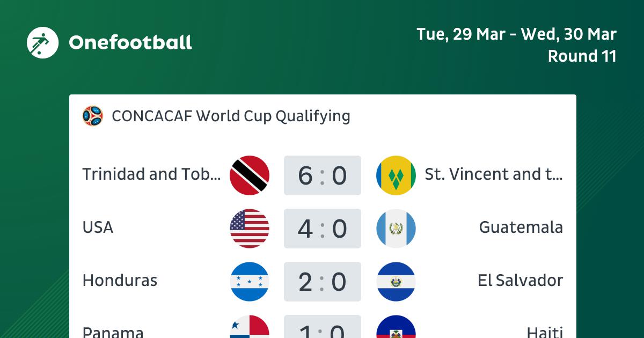Click the Panama flag icon
Viewport: 644px width, 338px height.
pyautogui.click(x=250, y=327)
